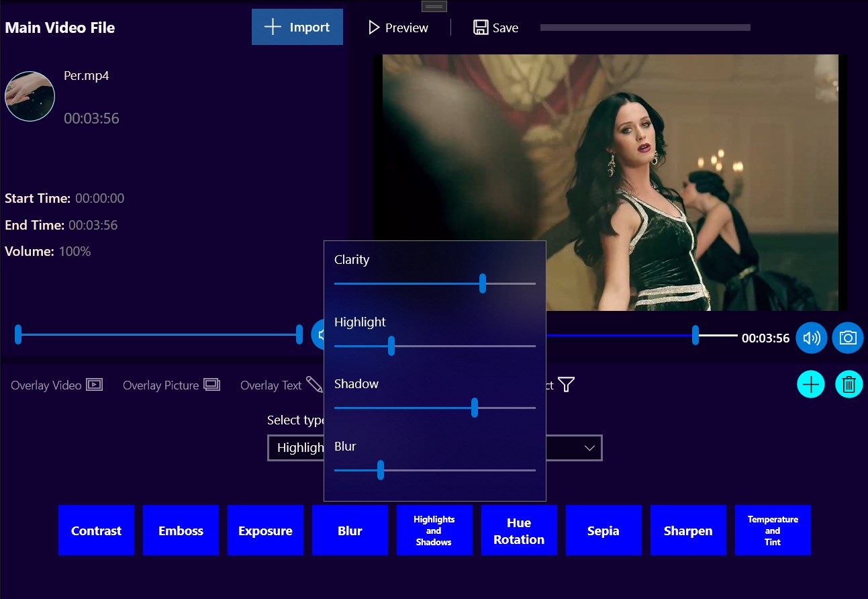Switch to the Overlay Text tab
The image size is (868, 599).
click(281, 385)
